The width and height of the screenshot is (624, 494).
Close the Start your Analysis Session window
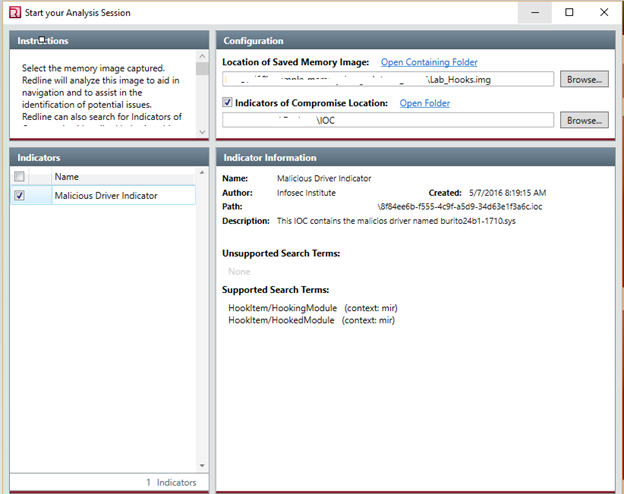[x=603, y=13]
